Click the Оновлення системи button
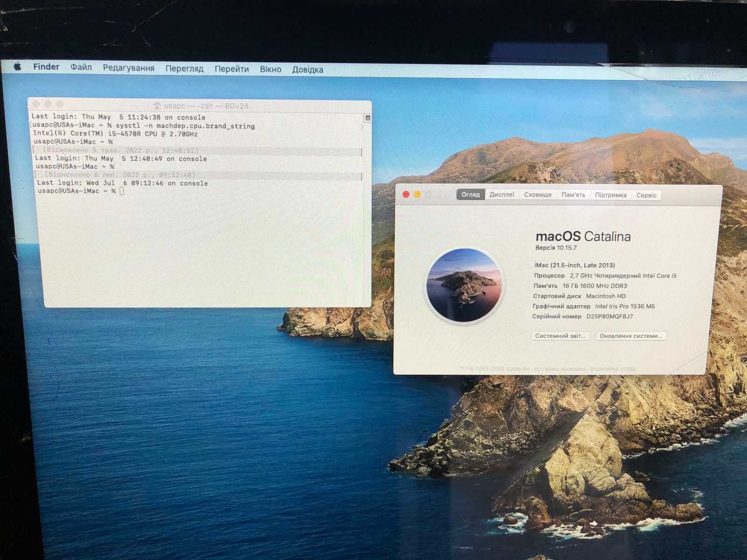The image size is (747, 560). click(x=631, y=336)
